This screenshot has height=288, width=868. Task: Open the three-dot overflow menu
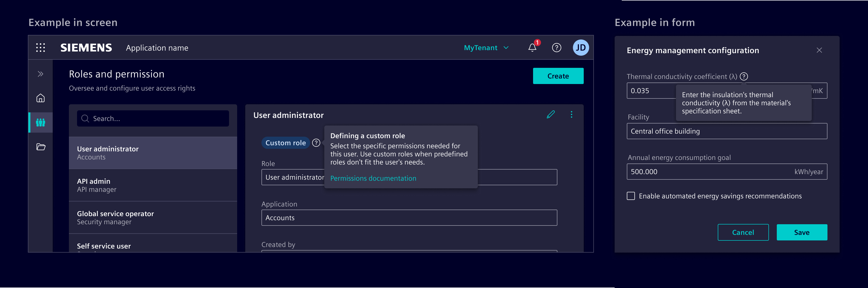point(572,114)
